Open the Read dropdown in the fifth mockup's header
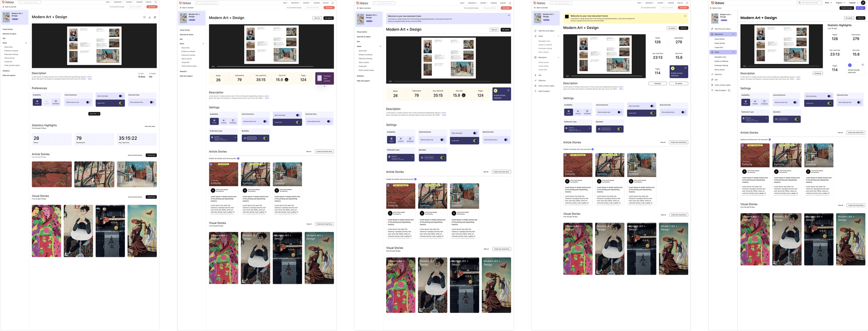868x331 pixels. point(828,3)
